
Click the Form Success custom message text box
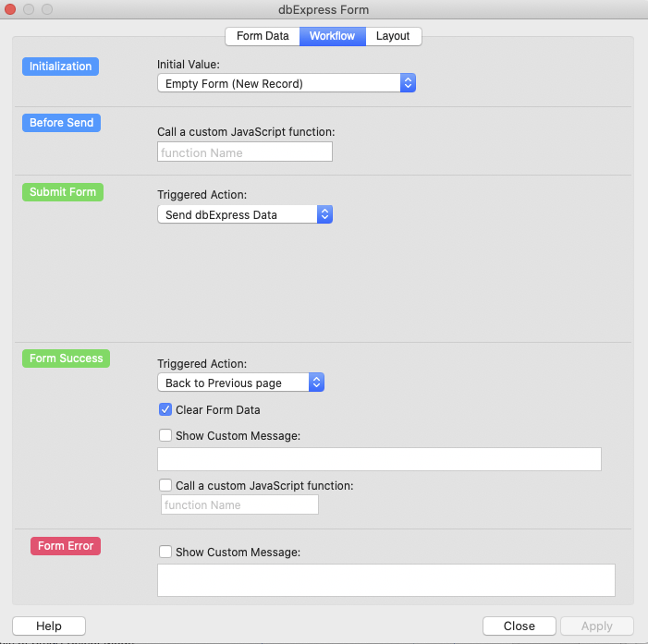(379, 459)
